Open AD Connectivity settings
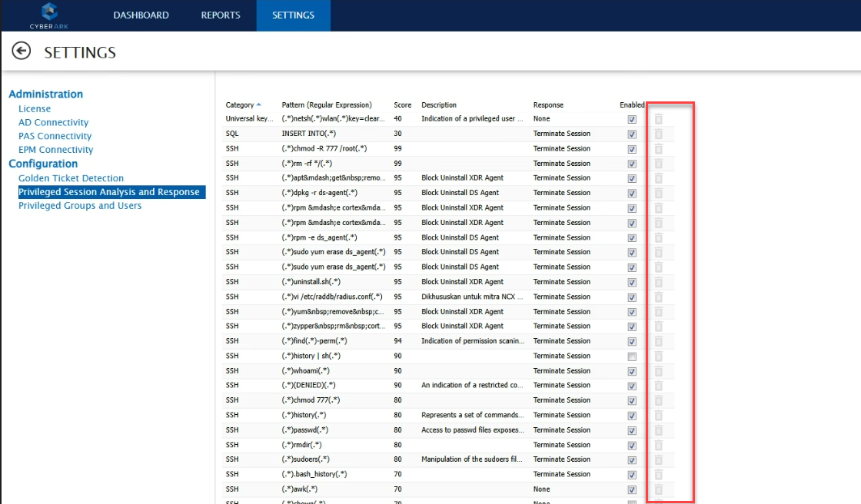This screenshot has width=861, height=504. point(53,122)
